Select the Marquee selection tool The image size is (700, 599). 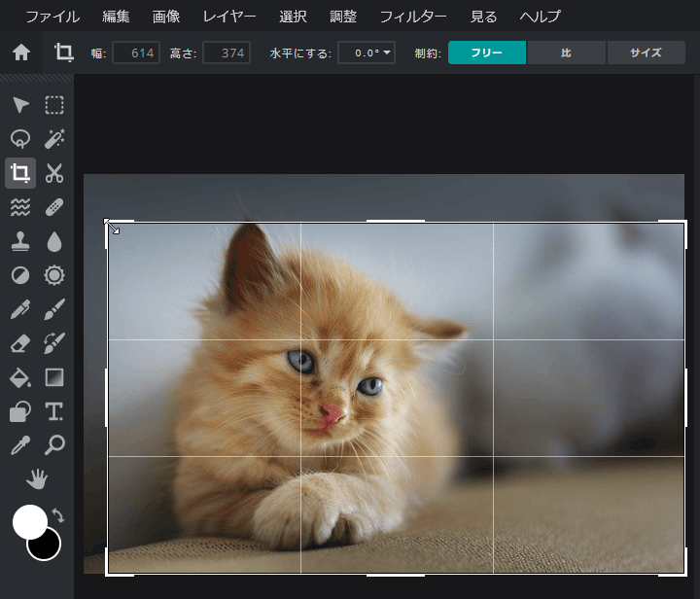[54, 105]
